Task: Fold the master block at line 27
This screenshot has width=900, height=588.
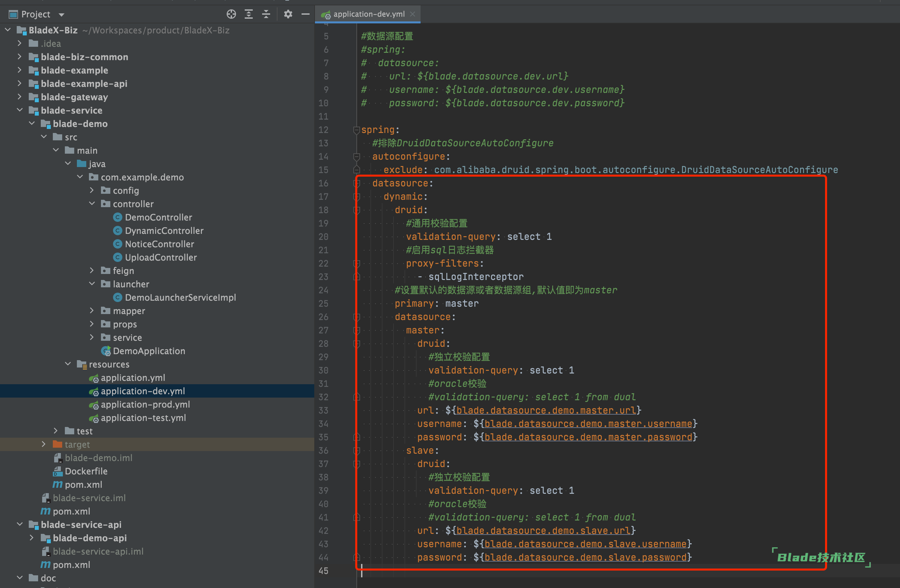Action: [356, 330]
